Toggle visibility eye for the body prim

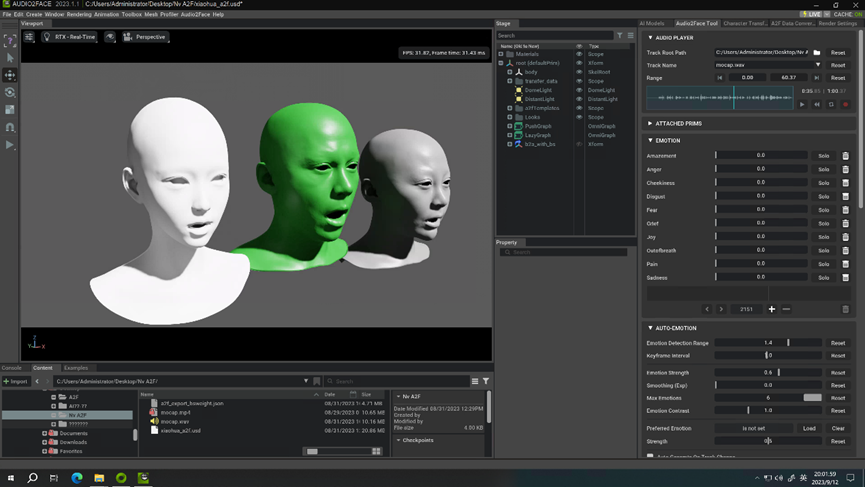pyautogui.click(x=579, y=72)
